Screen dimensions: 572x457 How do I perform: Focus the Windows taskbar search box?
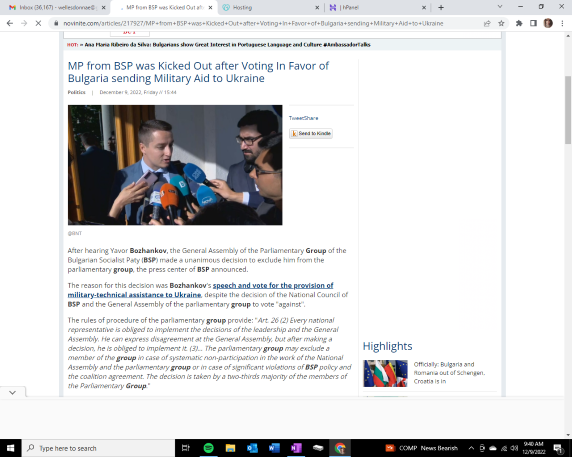[x=99, y=448]
